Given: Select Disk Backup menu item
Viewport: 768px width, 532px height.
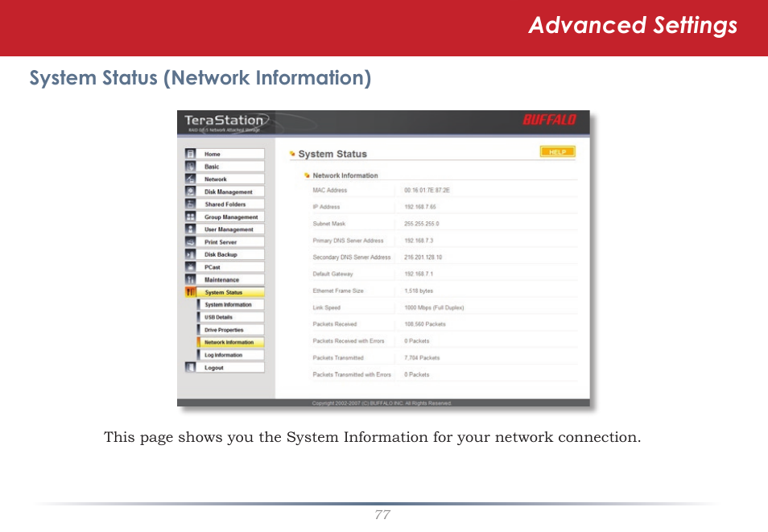Looking at the screenshot, I should coord(231,254).
